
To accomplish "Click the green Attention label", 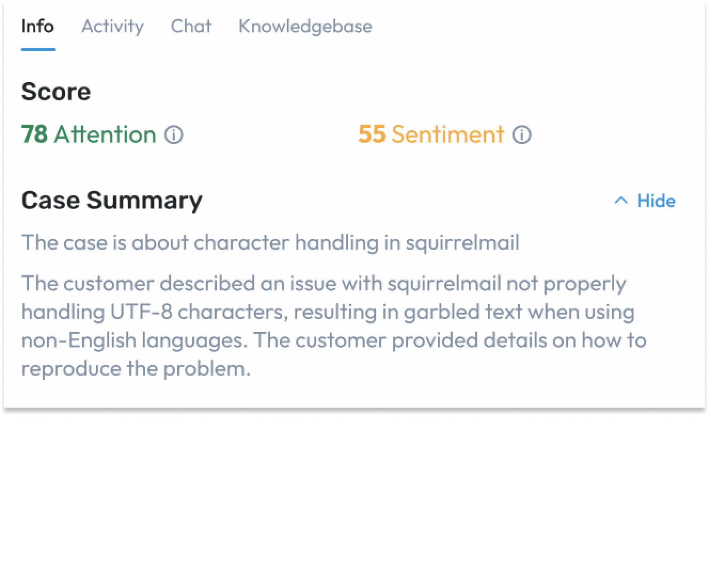I will tap(105, 134).
